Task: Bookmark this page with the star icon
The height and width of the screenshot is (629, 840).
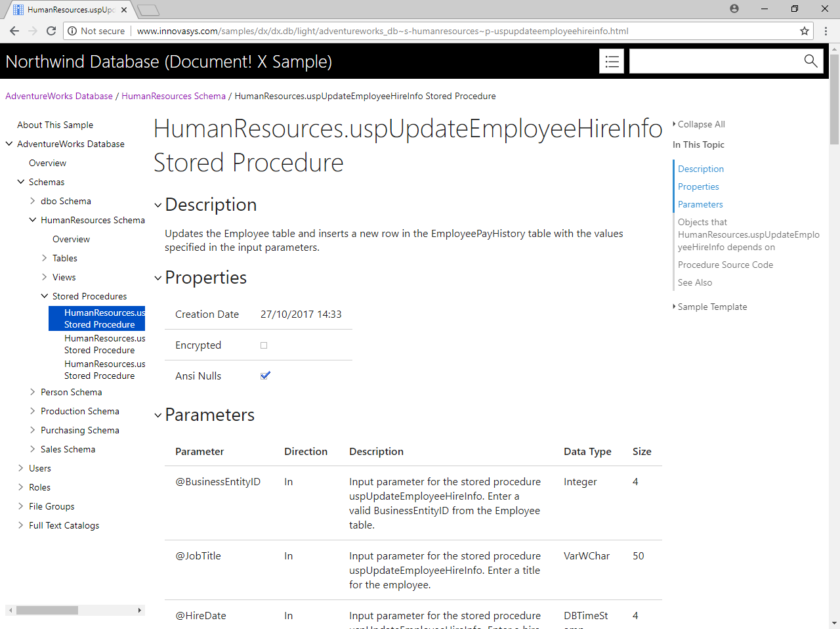Action: (805, 31)
